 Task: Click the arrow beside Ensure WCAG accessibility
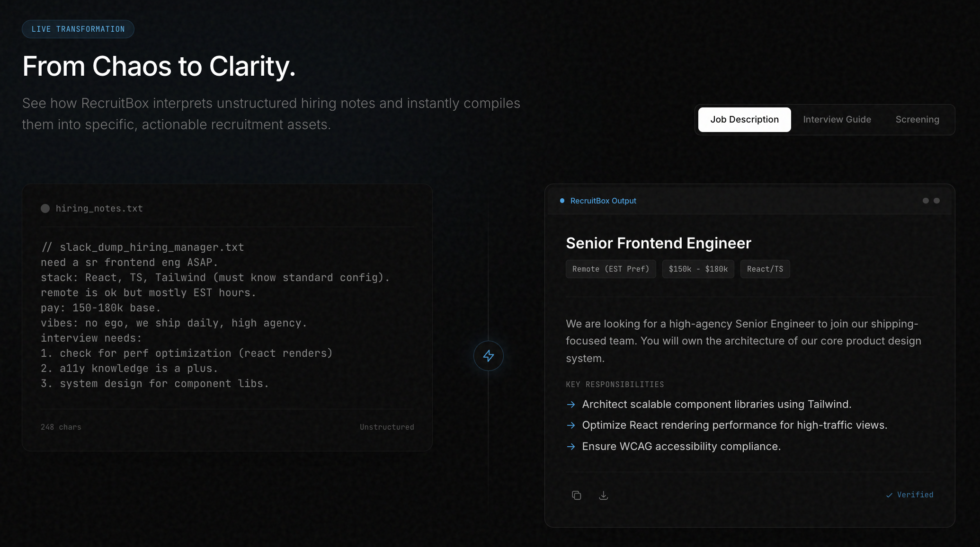coord(571,447)
